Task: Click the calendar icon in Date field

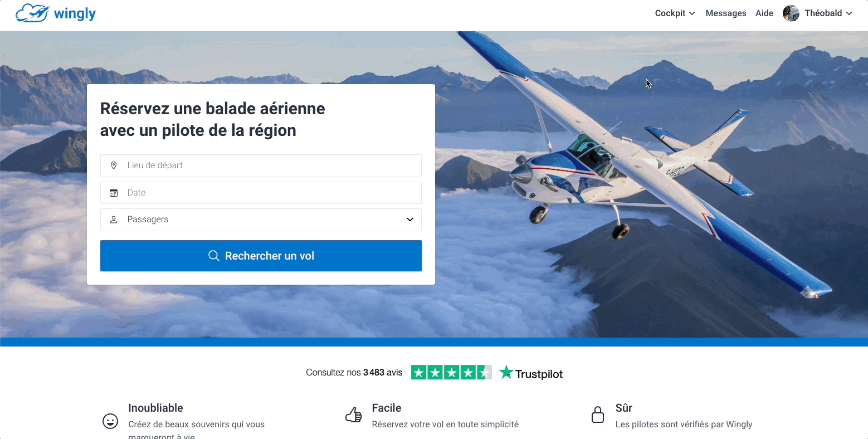Action: [x=114, y=193]
